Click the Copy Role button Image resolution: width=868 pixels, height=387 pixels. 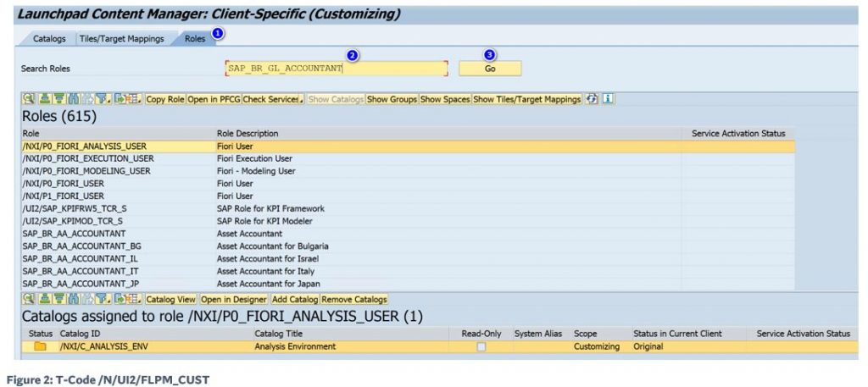point(165,100)
